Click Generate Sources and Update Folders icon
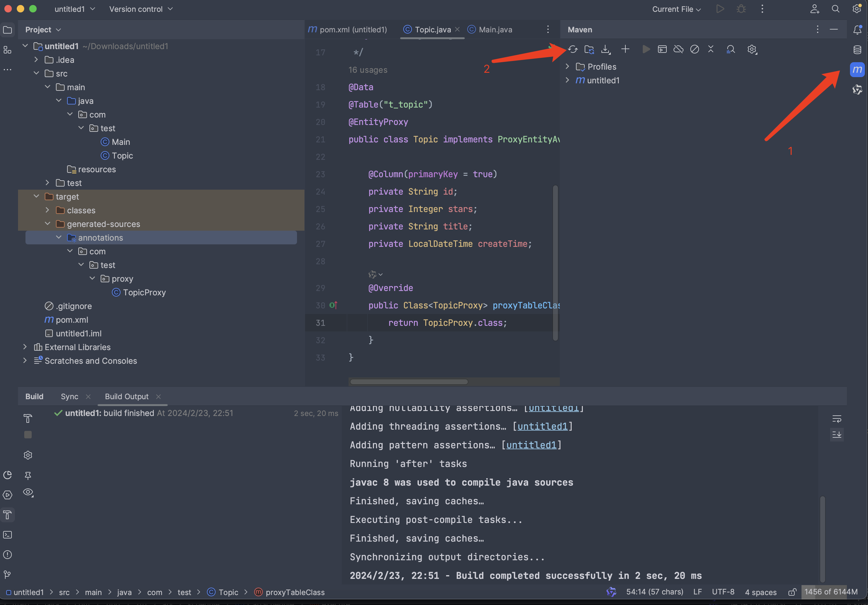868x605 pixels. [x=589, y=49]
